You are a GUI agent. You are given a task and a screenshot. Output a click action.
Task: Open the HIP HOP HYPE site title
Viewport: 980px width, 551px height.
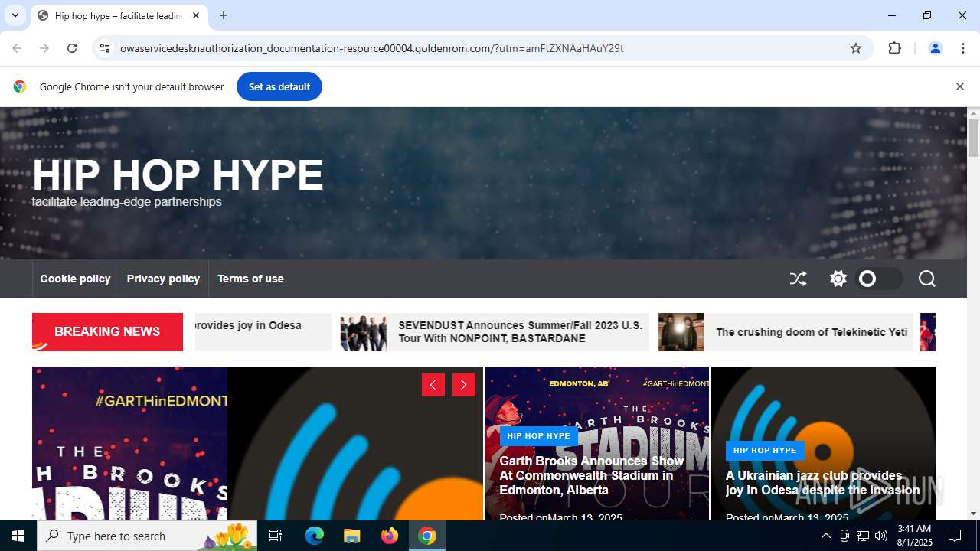(x=178, y=175)
